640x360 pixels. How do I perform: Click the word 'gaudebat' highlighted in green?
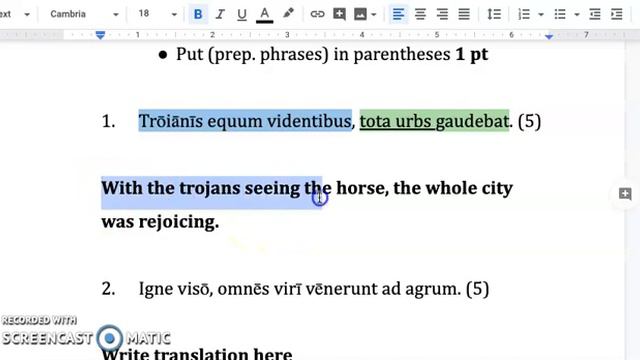(472, 121)
